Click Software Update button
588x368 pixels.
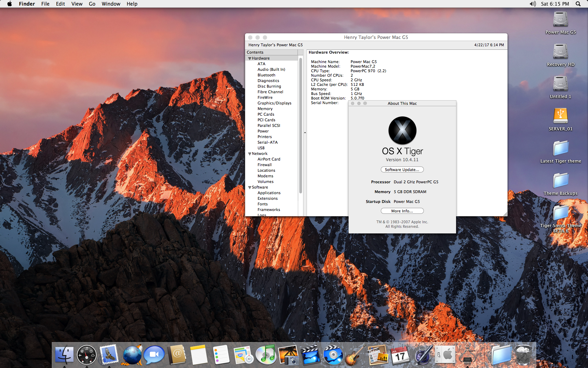402,170
